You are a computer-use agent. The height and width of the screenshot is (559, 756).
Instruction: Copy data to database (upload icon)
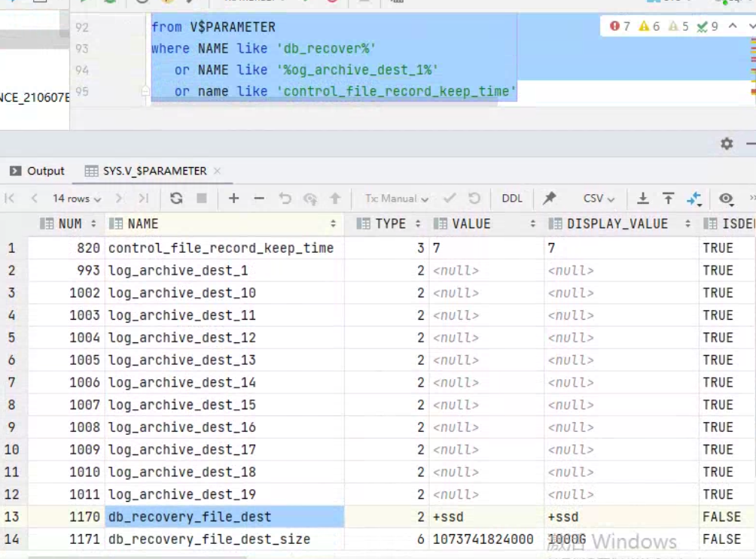[x=668, y=199]
